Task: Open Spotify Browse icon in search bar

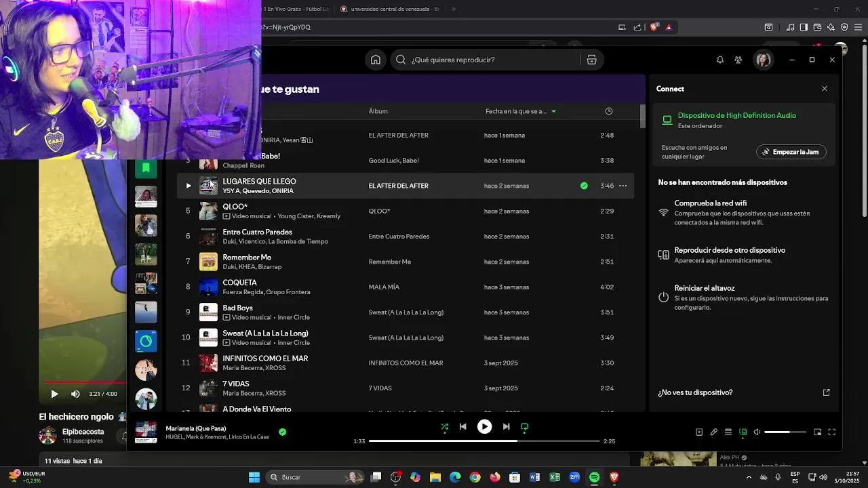Action: click(591, 60)
